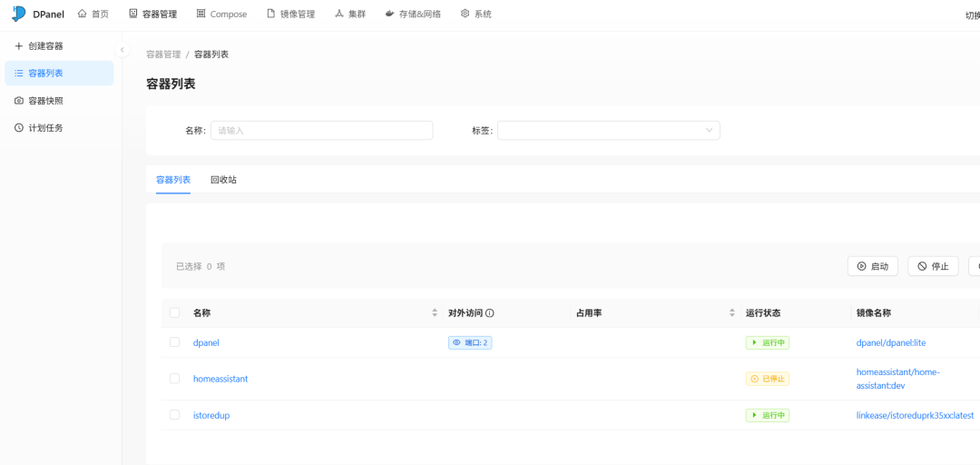Select the dpanel container checkbox
Screen dimensions: 980x465
click(174, 342)
